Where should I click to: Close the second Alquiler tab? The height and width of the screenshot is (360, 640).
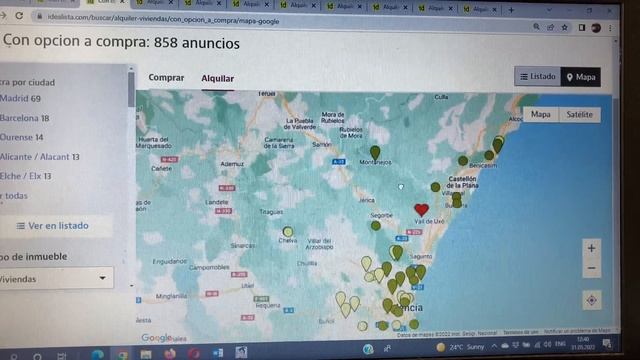pos(218,3)
